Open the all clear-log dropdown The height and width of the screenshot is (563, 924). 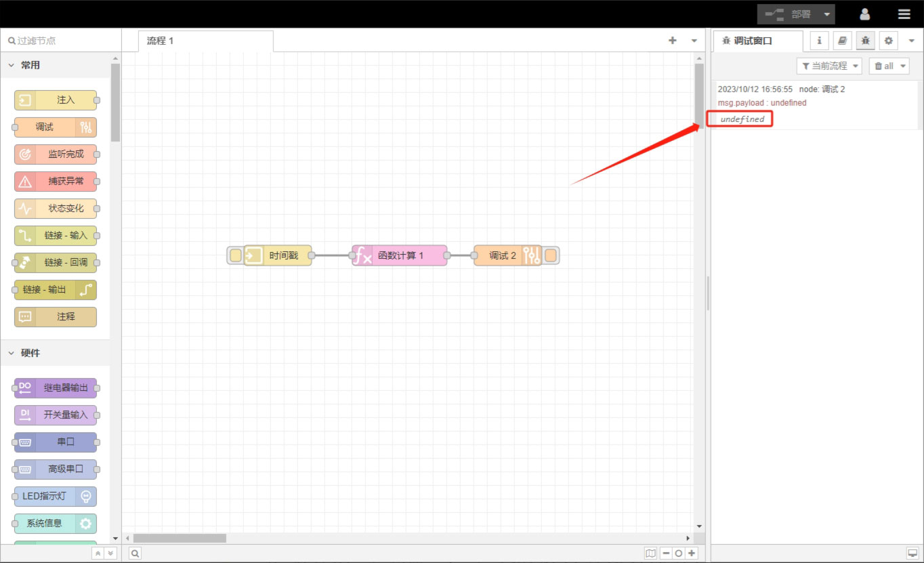(888, 66)
